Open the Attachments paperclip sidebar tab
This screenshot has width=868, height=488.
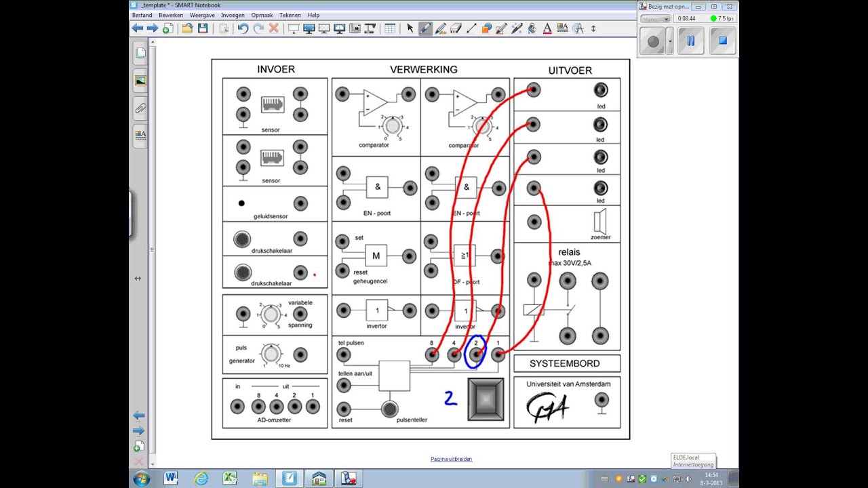pos(140,108)
